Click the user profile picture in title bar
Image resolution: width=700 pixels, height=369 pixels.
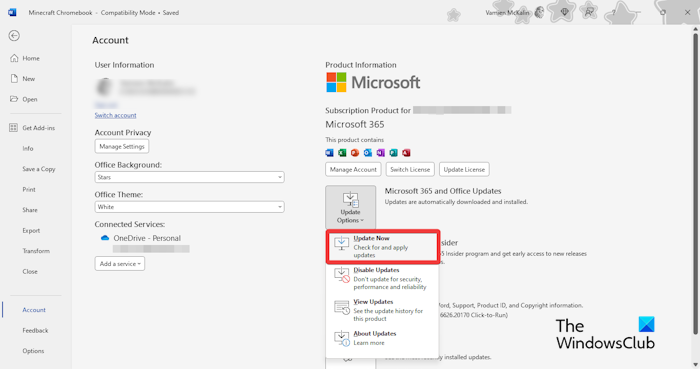539,12
